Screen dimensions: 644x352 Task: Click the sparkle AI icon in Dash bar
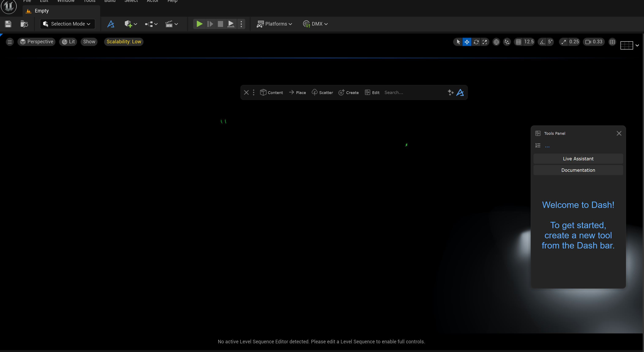click(x=450, y=93)
